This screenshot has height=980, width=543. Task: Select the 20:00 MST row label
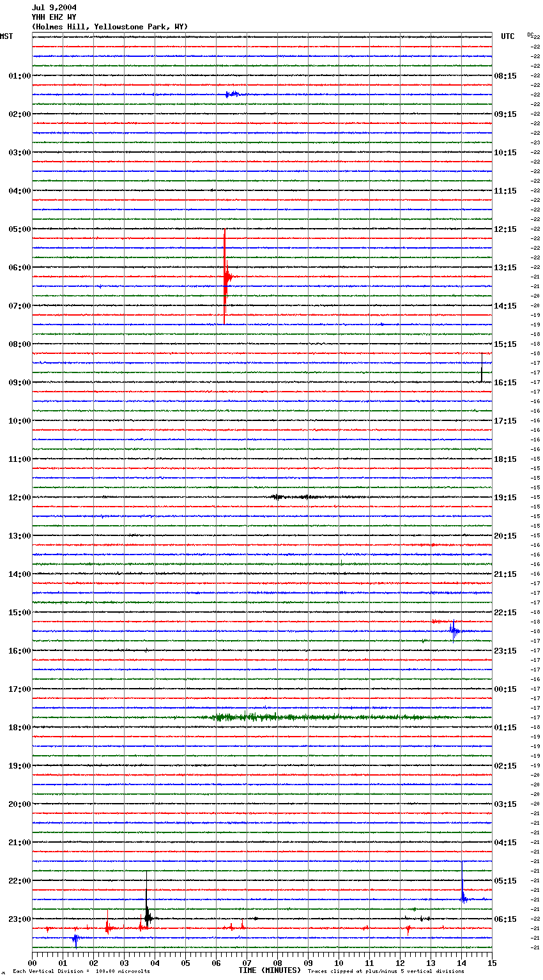pos(19,804)
